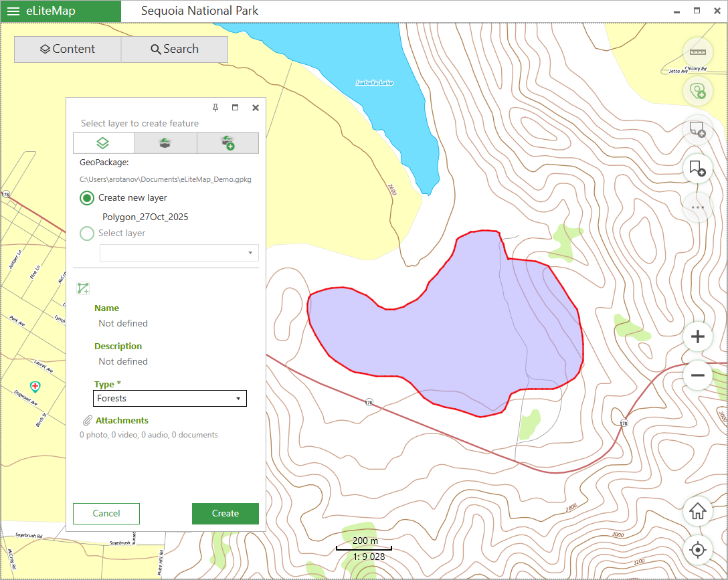Edit the Name field Not defined

(123, 323)
